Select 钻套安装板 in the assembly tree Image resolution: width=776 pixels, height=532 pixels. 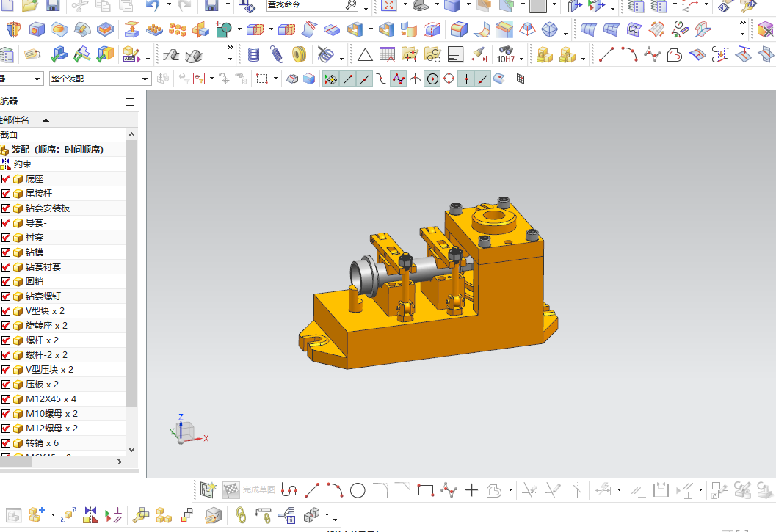48,208
